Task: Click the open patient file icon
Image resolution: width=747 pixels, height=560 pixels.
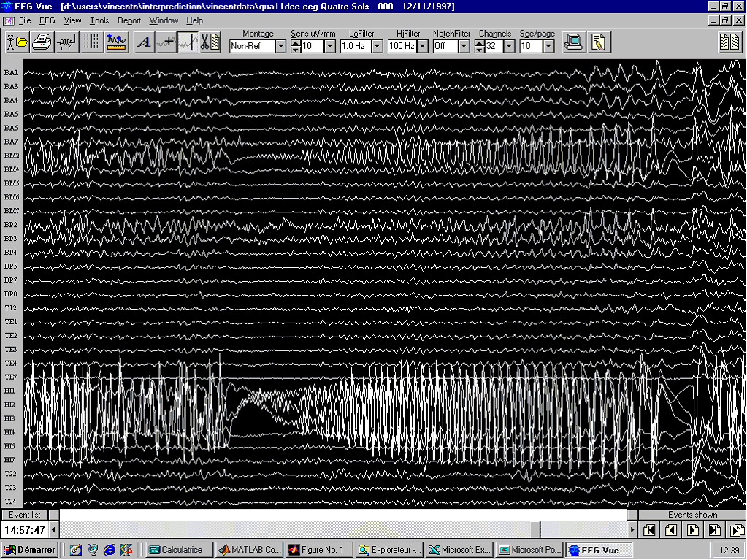Action: pos(17,42)
